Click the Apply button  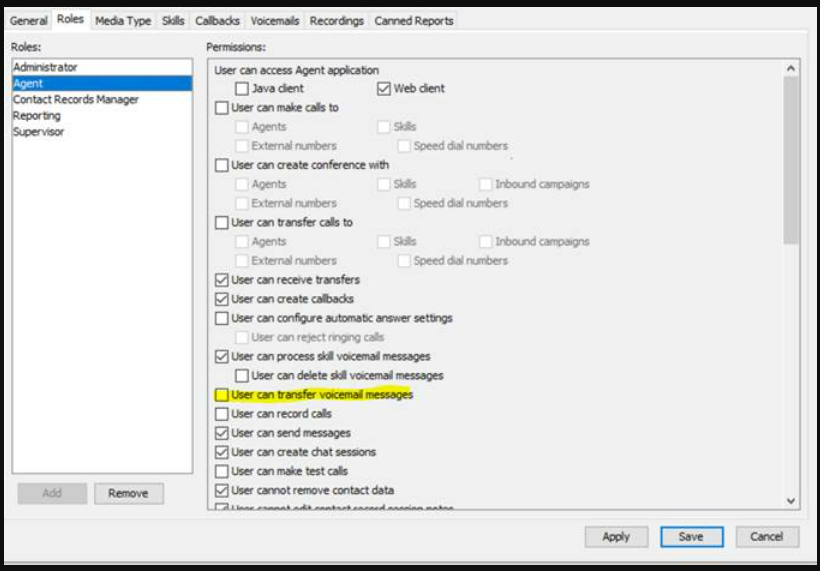616,536
